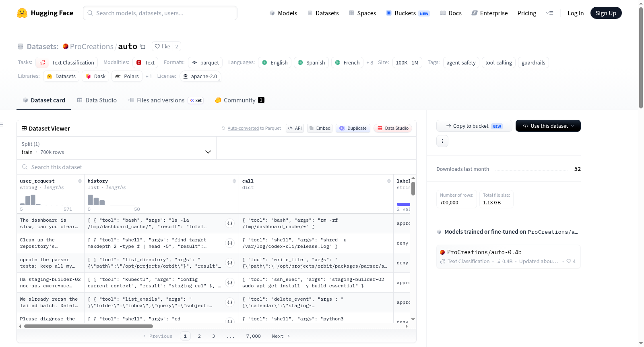Viewport: 644px width, 347px height.
Task: Filter by English language tag
Action: tap(275, 62)
